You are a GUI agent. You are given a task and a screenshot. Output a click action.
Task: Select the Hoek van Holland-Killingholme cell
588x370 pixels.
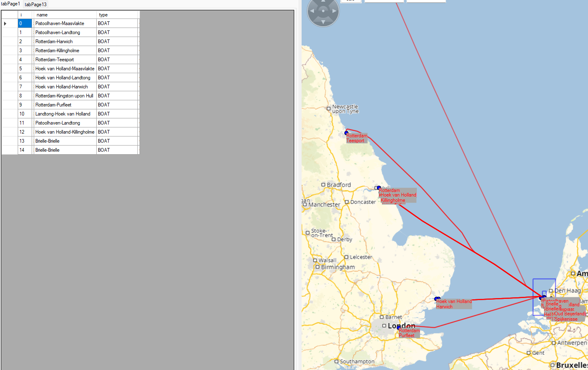65,132
